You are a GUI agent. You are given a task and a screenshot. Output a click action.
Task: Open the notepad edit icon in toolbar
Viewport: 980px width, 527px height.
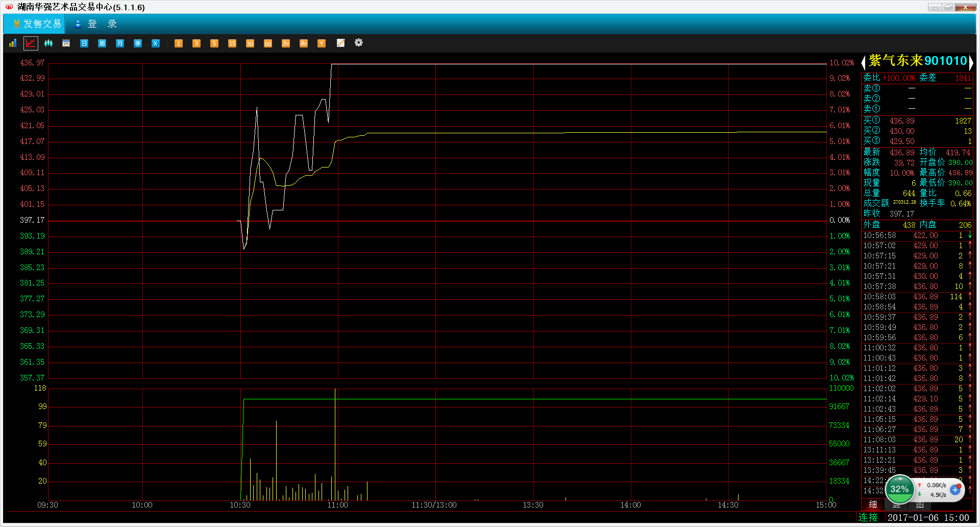(x=340, y=43)
